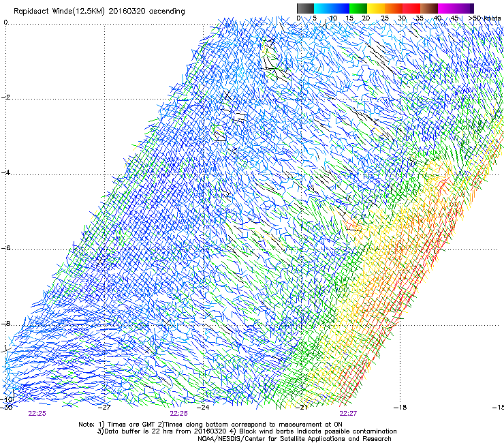This screenshot has height=443, width=504.
Task: Click the green 15-20 knots color segment
Action: [x=358, y=8]
